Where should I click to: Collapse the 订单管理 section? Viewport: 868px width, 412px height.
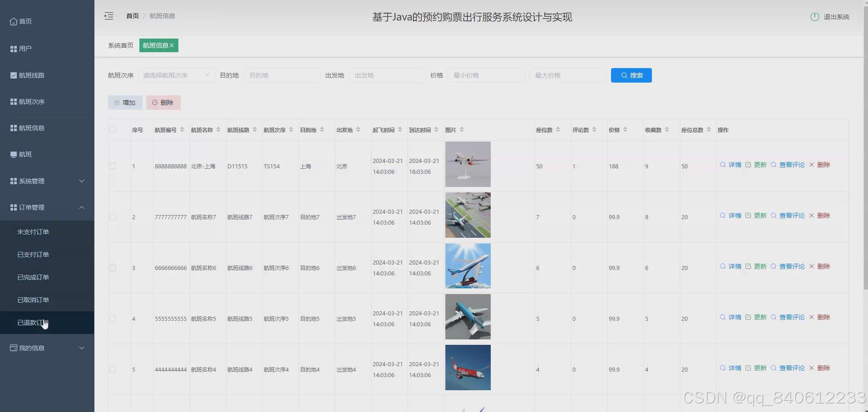pyautogui.click(x=45, y=207)
